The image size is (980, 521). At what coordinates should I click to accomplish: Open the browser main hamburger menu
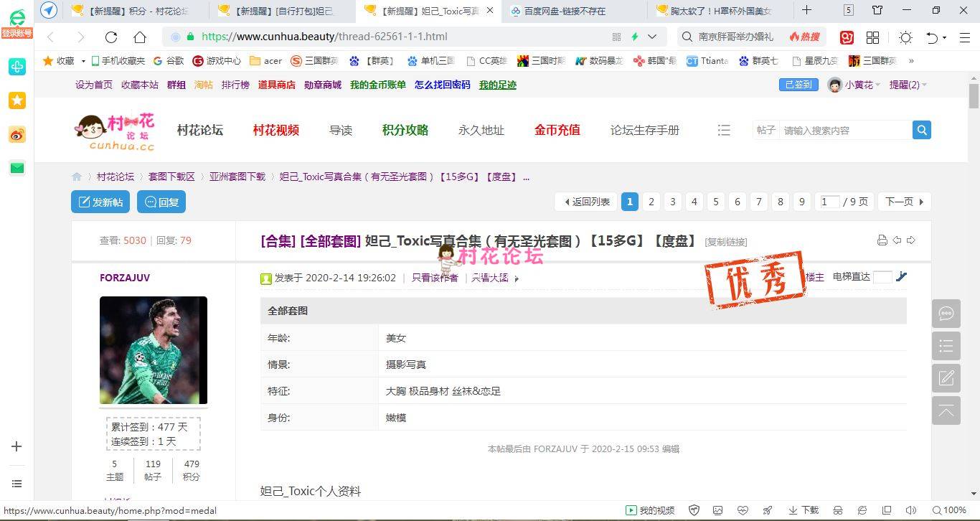[965, 37]
